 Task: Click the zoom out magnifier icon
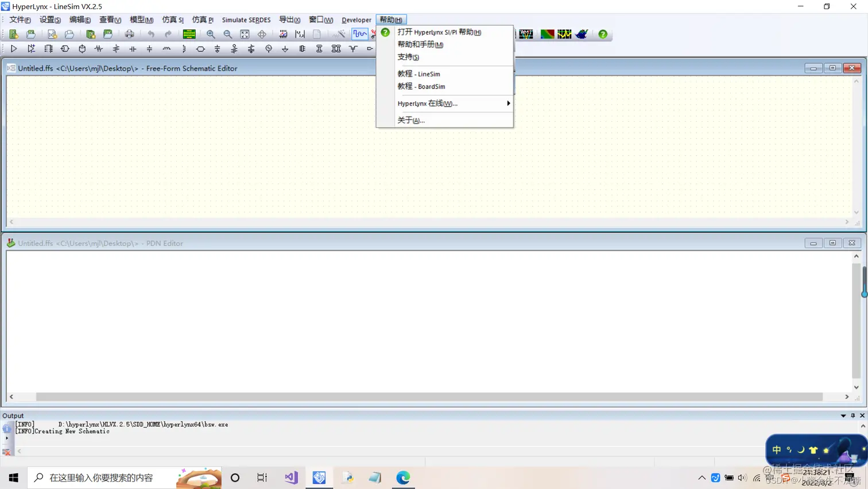tap(228, 34)
